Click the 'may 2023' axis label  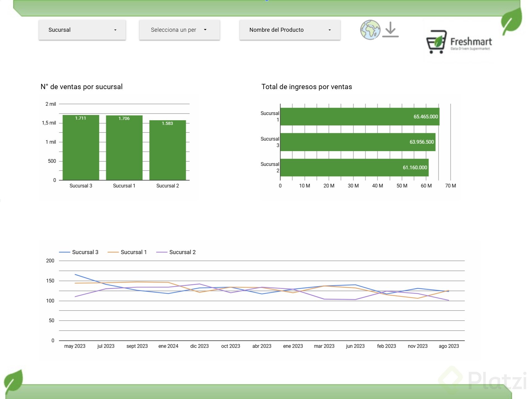click(75, 346)
